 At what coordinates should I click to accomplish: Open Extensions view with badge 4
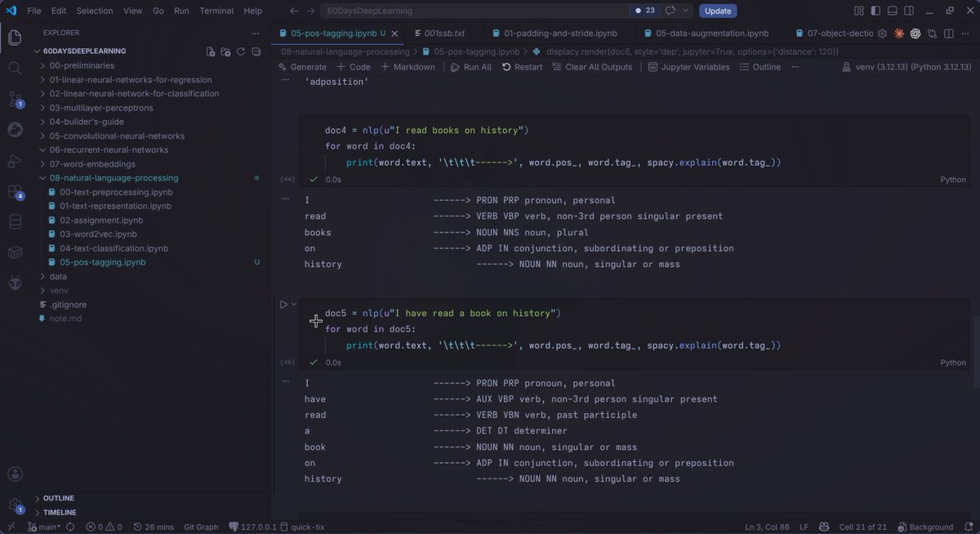pos(16,192)
